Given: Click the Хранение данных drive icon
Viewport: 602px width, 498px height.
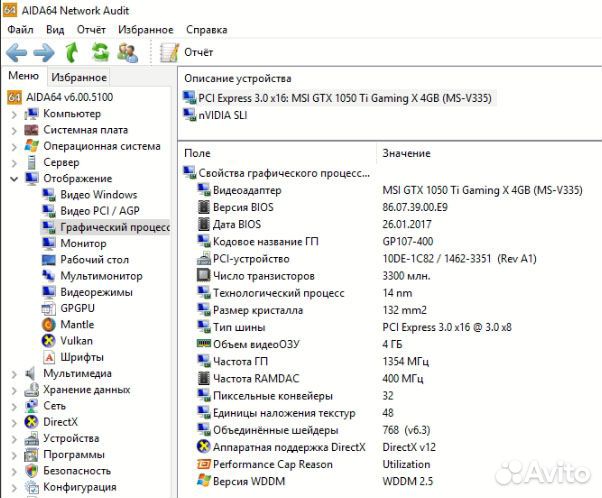Looking at the screenshot, I should tap(31, 389).
